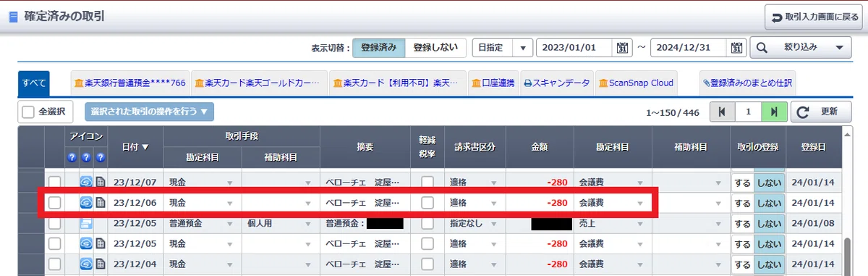Viewport: 868px width, 276px height.
Task: Open 登録済みのまとめ仕訳 tab
Action: point(747,83)
